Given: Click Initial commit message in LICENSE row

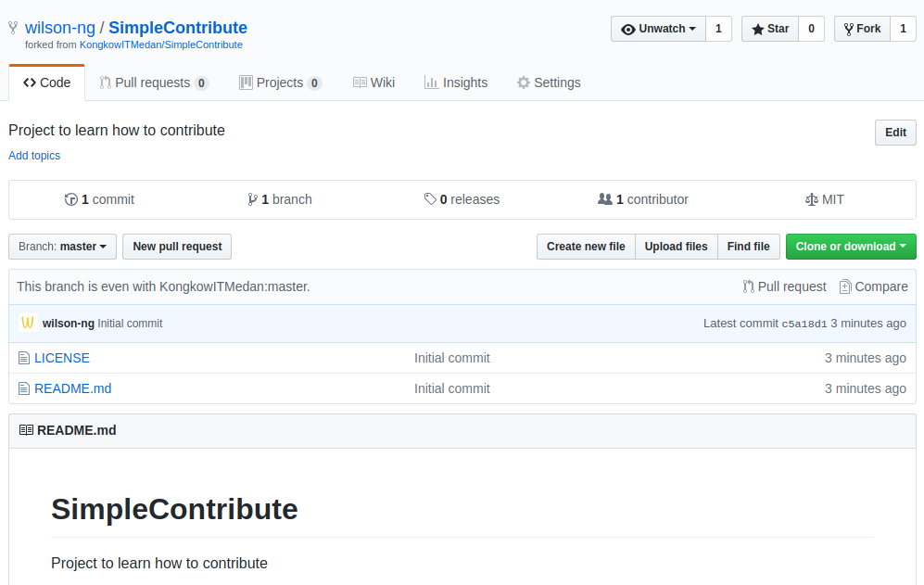Looking at the screenshot, I should click(x=452, y=358).
